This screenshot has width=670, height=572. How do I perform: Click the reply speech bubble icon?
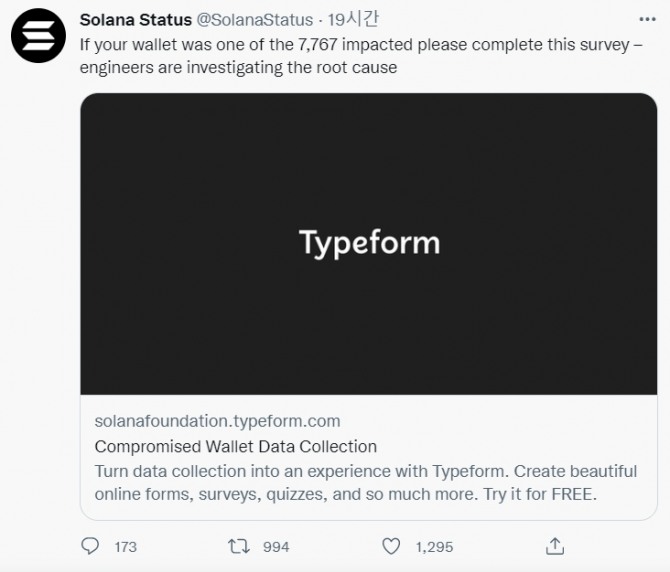pos(90,546)
